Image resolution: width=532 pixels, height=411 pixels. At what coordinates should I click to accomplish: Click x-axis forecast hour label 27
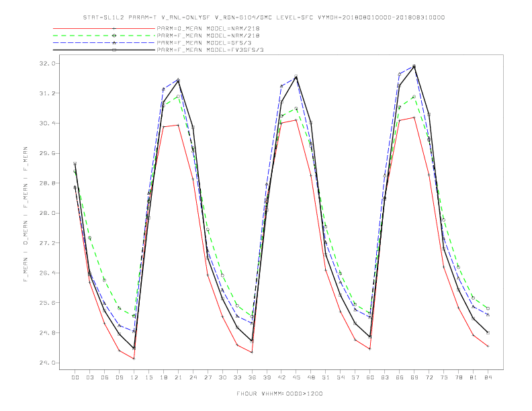208,377
